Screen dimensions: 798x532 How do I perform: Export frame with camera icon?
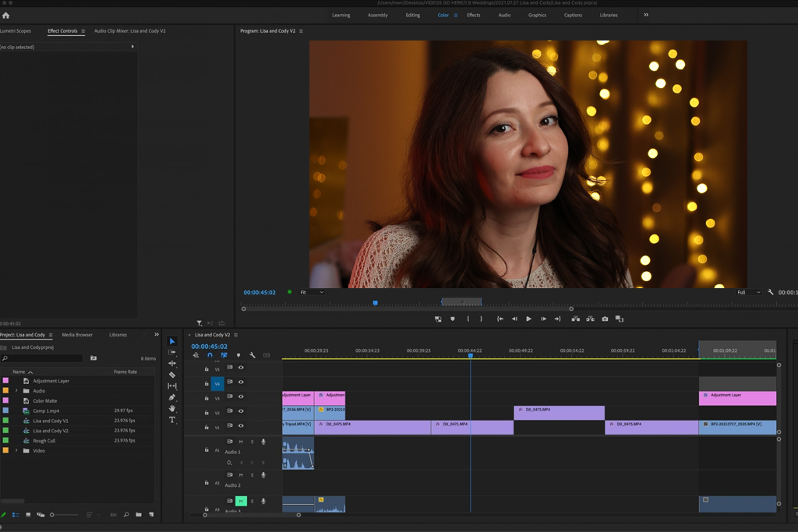605,319
